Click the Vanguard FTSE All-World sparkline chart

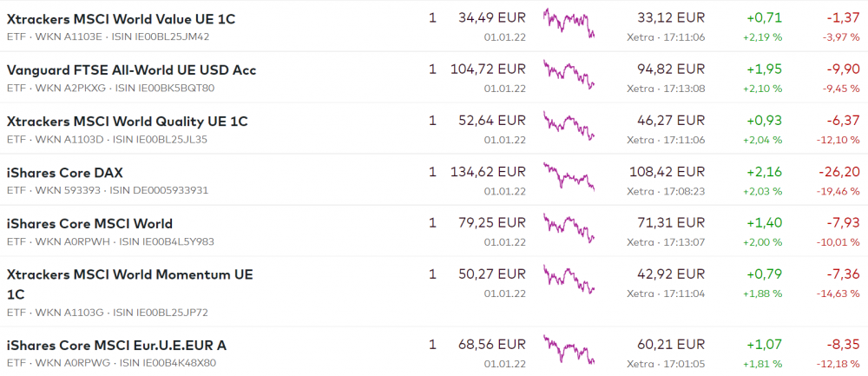pos(569,75)
